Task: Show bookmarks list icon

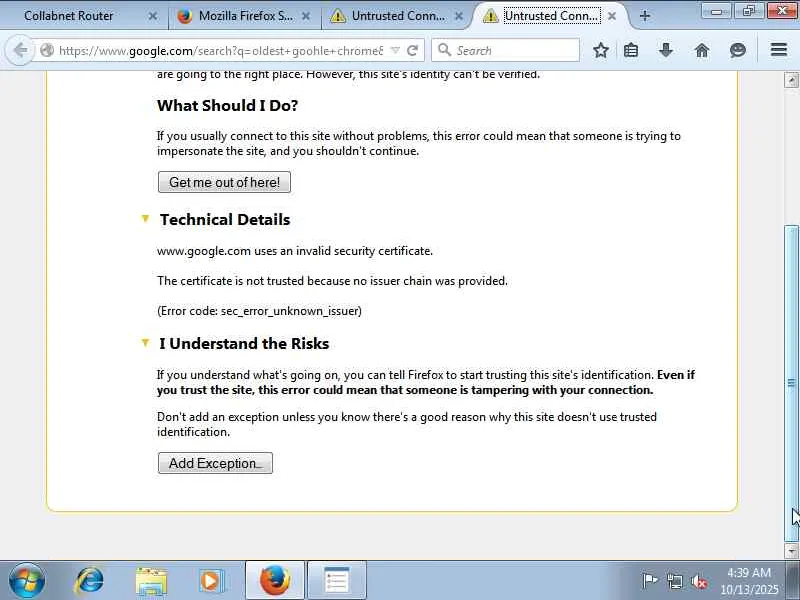Action: [631, 50]
